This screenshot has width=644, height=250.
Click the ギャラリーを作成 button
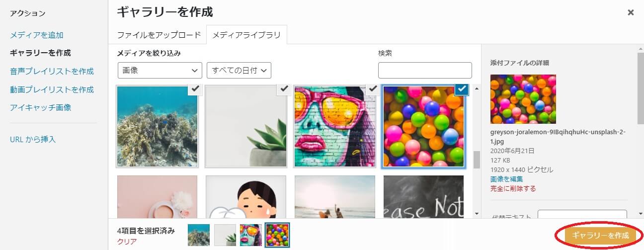click(x=600, y=235)
